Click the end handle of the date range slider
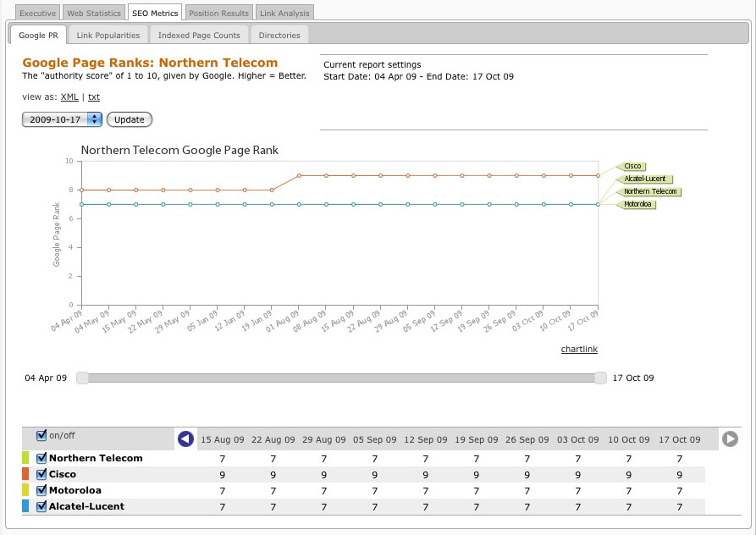The image size is (756, 535). [x=600, y=378]
